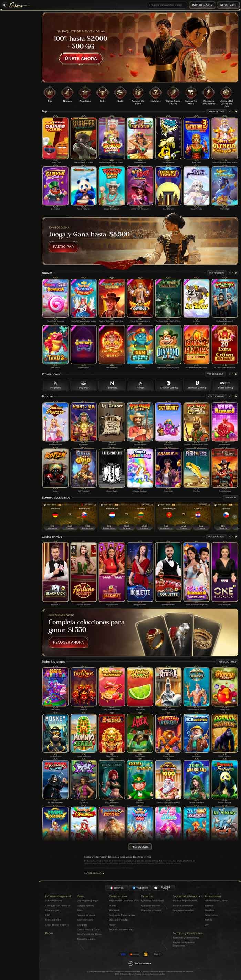Open the Compra De Bono gift icon
This screenshot has width=241, height=980.
point(138,92)
